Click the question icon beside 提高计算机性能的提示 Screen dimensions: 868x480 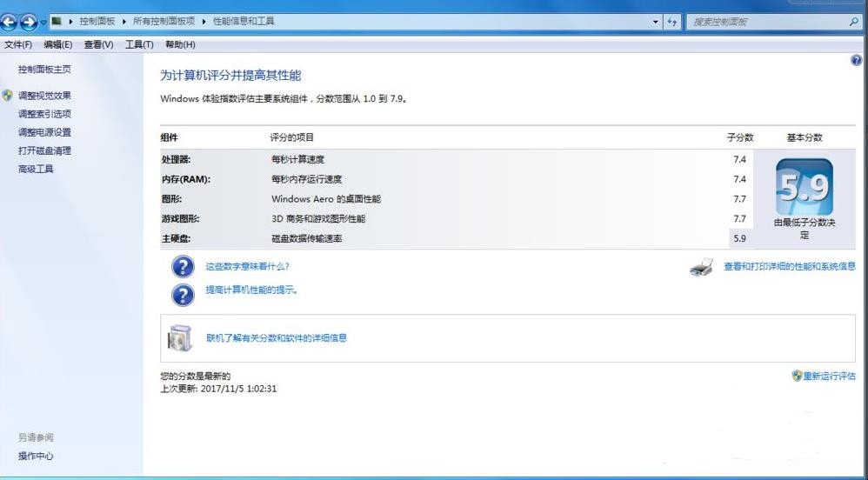[183, 295]
